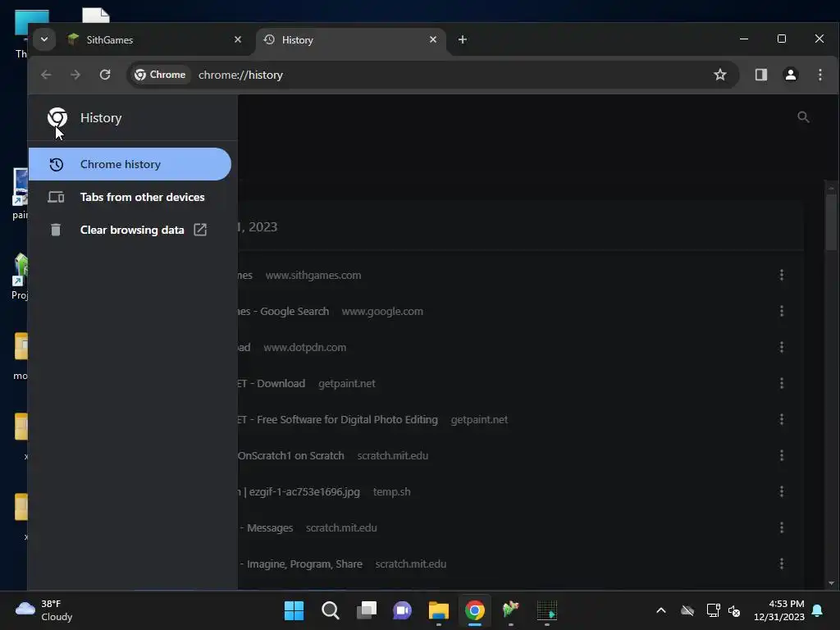Open actions menu for OnScratch1 on Scratch entry
Viewport: 840px width, 630px height.
(782, 455)
